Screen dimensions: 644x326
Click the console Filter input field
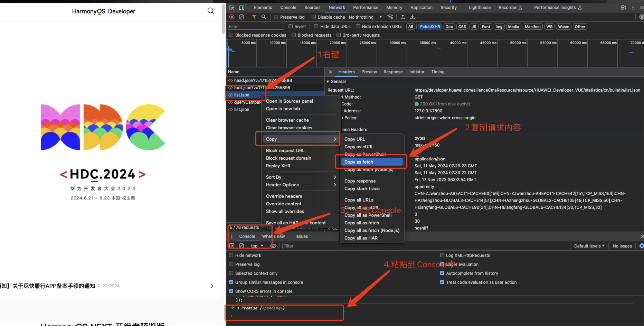(x=426, y=246)
